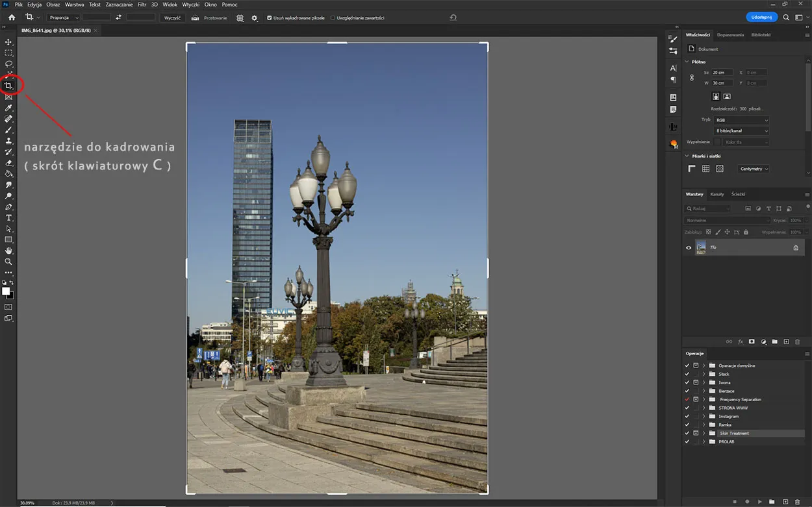Switch to the Kanały tab
This screenshot has width=812, height=507.
[717, 193]
